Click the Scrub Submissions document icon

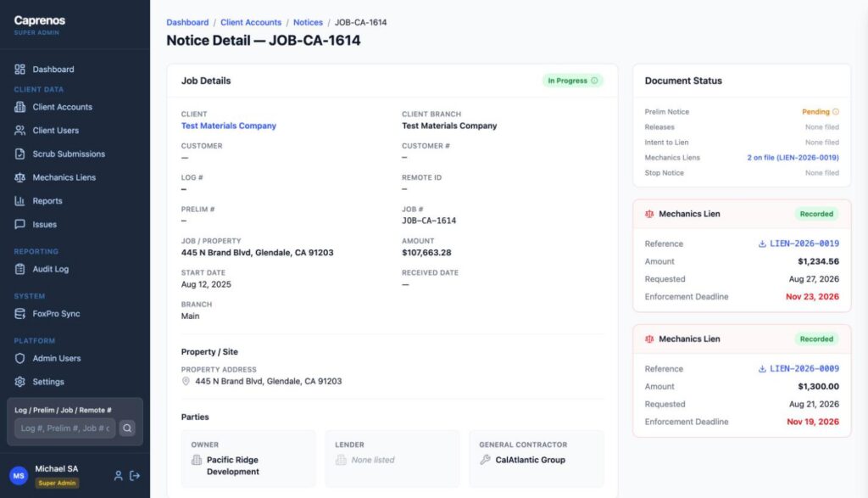(20, 154)
